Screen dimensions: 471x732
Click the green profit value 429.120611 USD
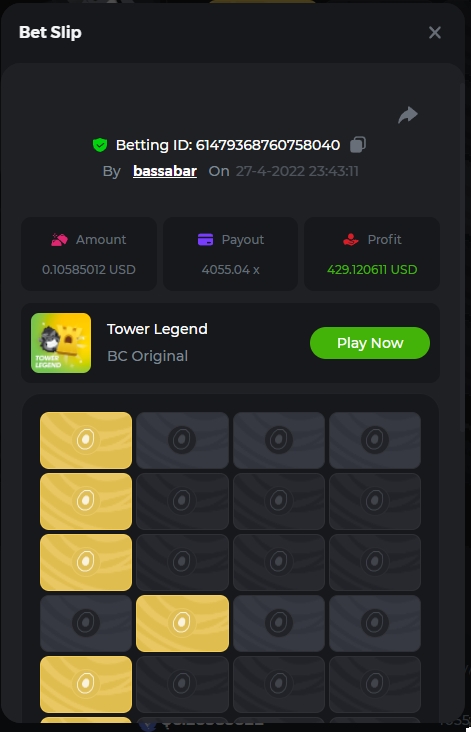point(372,269)
